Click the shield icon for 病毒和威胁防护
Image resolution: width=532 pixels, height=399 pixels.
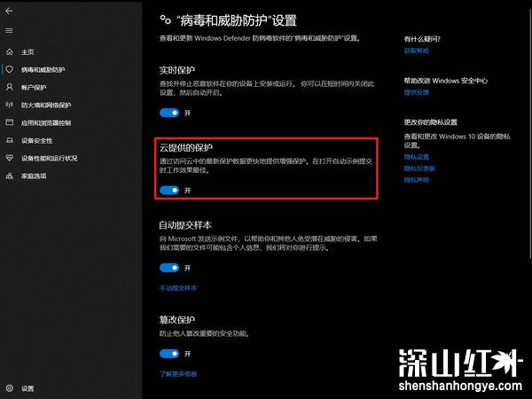(10, 69)
